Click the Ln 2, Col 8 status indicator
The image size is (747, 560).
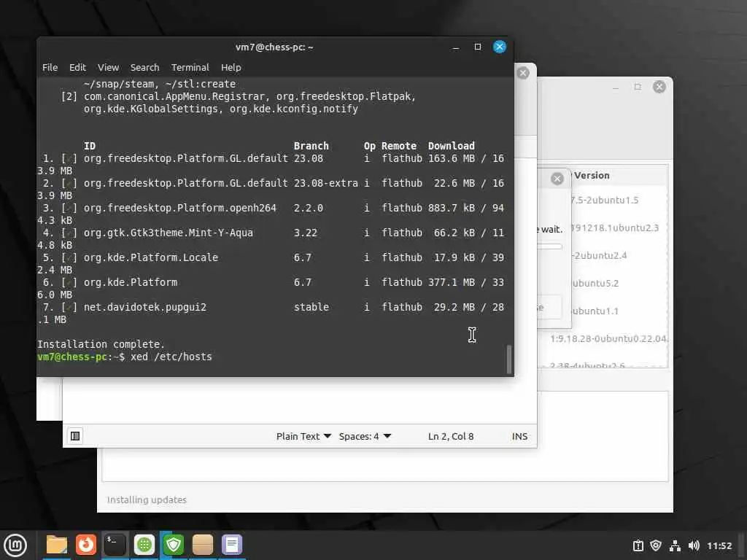pyautogui.click(x=451, y=436)
